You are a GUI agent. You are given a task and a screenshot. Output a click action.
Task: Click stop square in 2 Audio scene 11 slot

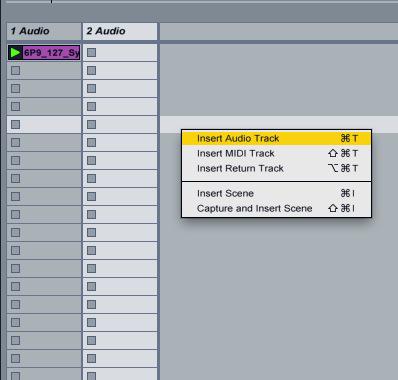tap(91, 232)
